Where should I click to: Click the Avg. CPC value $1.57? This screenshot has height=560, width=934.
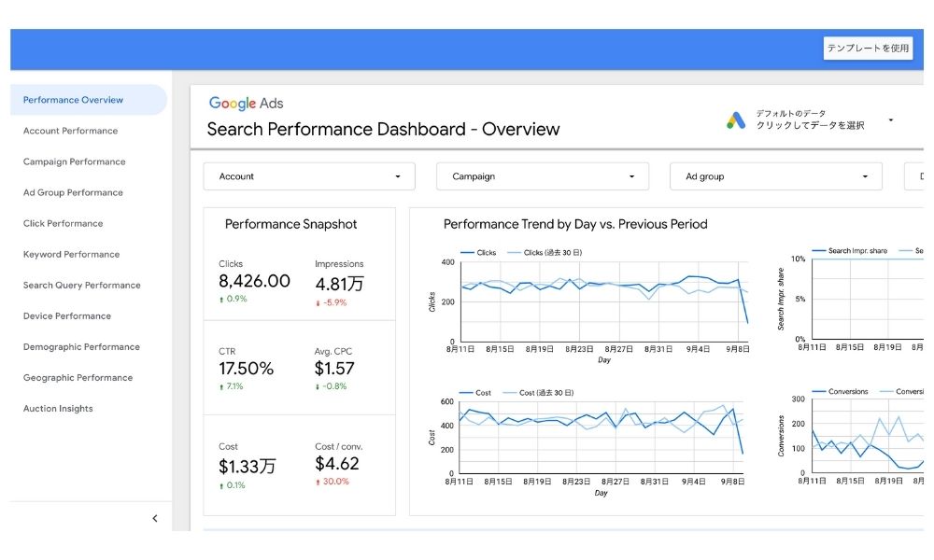334,369
